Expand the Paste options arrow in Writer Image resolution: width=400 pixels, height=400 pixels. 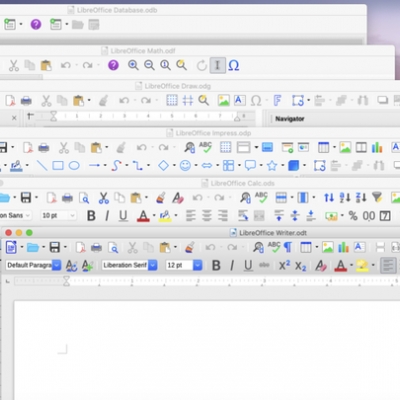[x=175, y=247]
